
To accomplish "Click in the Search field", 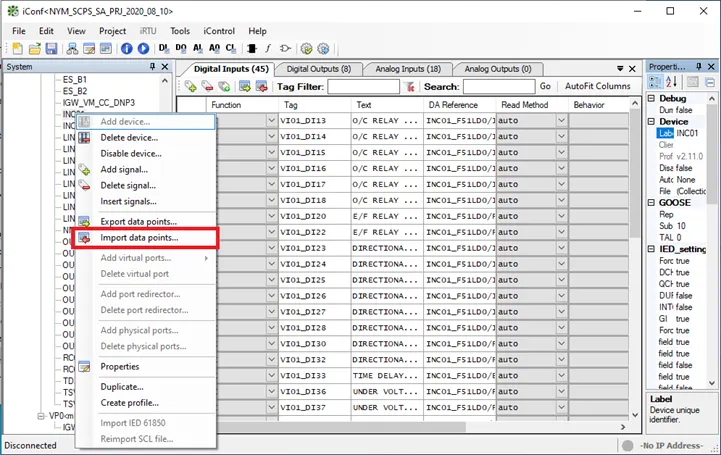I will (499, 86).
